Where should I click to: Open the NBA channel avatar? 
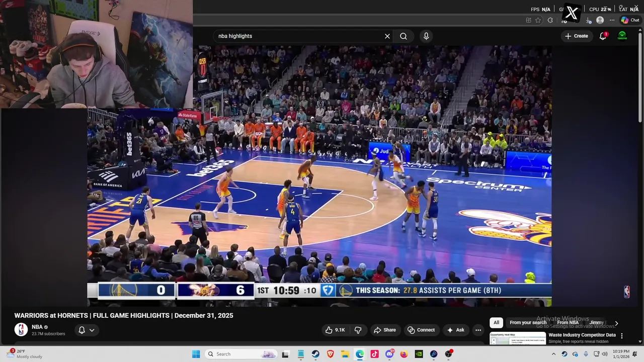21,330
